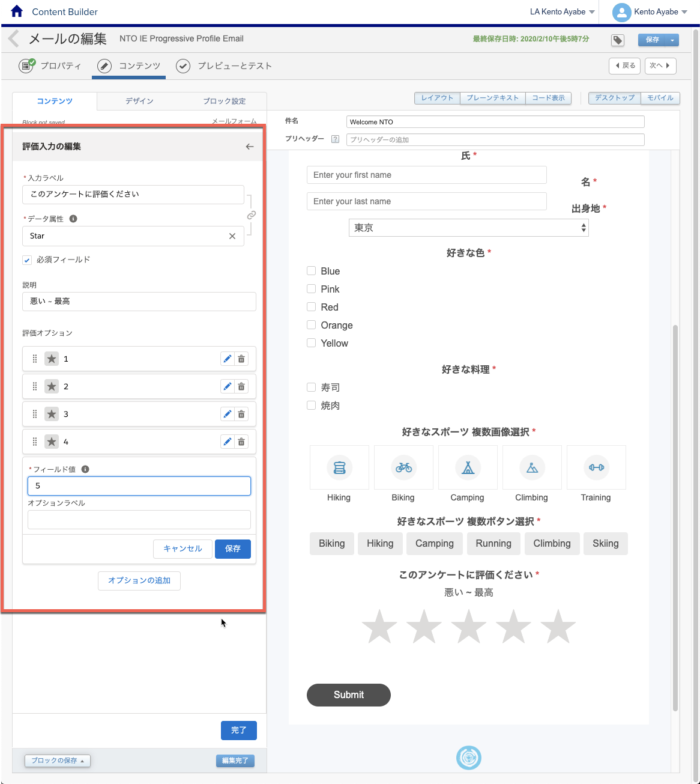Edit rating option 3 with pencil icon
This screenshot has height=784, width=700.
[227, 414]
